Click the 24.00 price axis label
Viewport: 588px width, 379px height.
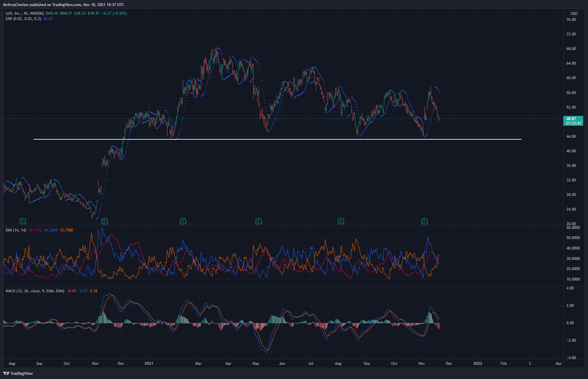(571, 209)
